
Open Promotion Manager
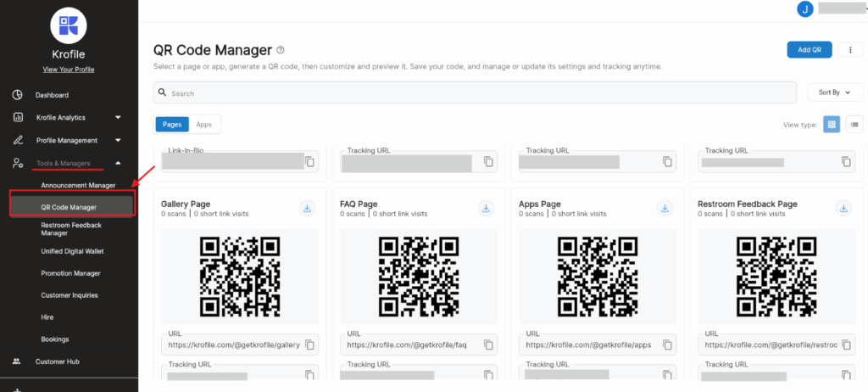point(70,273)
